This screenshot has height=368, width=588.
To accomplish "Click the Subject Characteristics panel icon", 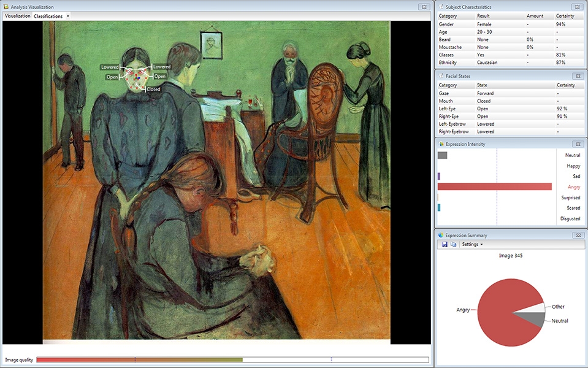I will (x=441, y=7).
